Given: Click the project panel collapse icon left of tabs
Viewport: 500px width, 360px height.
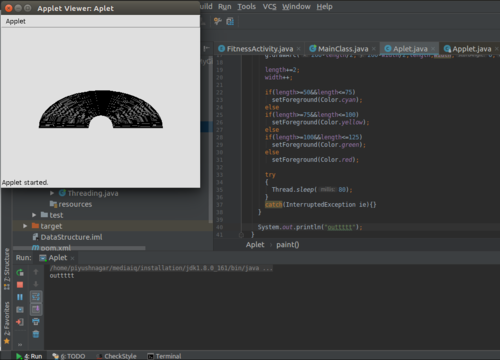Looking at the screenshot, I should coord(207,49).
